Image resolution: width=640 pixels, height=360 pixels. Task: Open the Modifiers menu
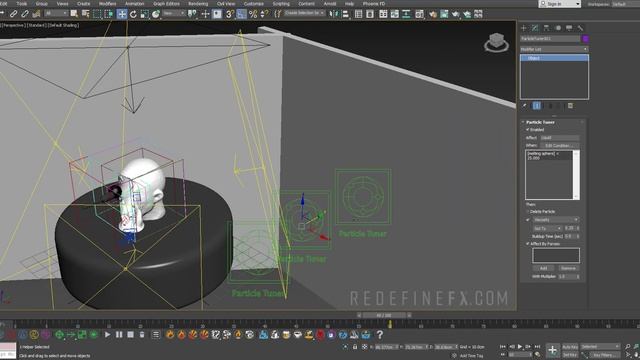[x=107, y=4]
